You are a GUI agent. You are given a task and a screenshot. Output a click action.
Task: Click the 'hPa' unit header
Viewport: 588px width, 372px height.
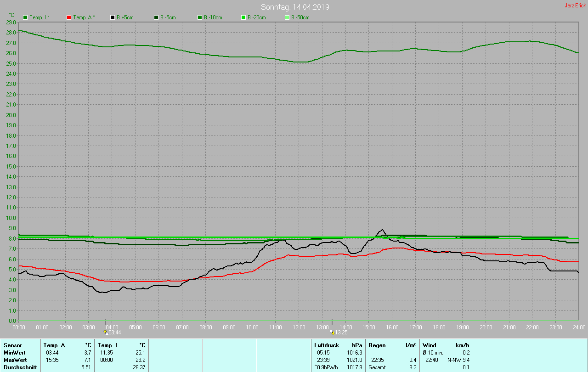click(x=357, y=345)
